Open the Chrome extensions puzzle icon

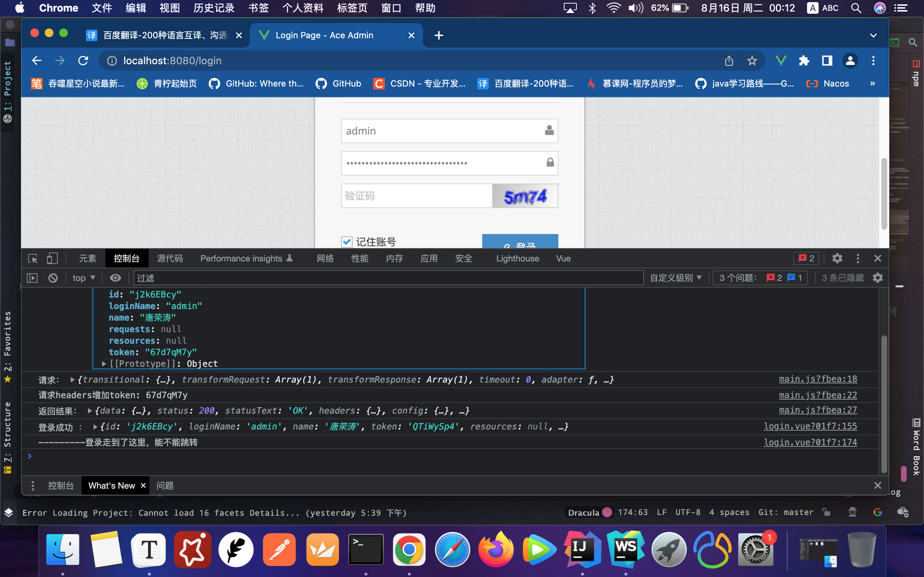(x=804, y=61)
